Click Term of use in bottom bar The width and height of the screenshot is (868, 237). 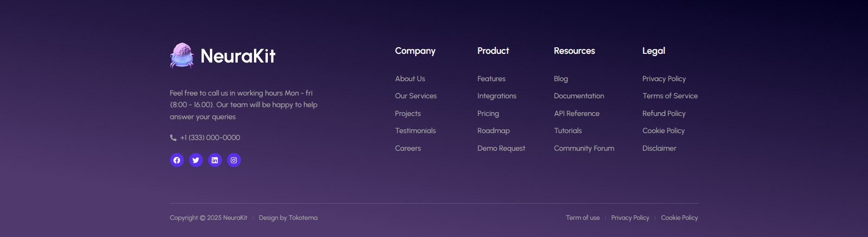583,218
